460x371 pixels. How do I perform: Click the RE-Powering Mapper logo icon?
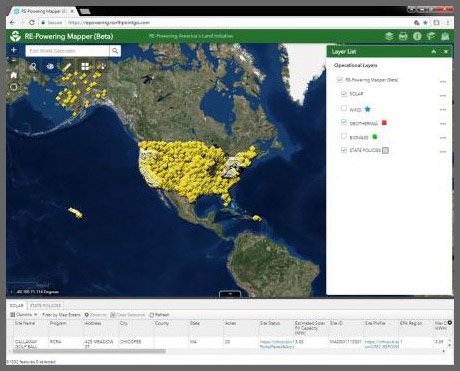pyautogui.click(x=15, y=36)
